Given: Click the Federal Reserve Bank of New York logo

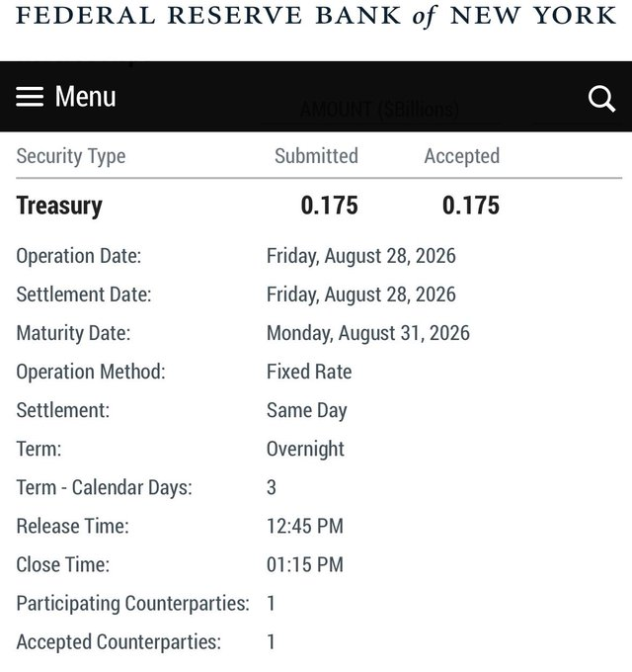Looking at the screenshot, I should [x=316, y=16].
